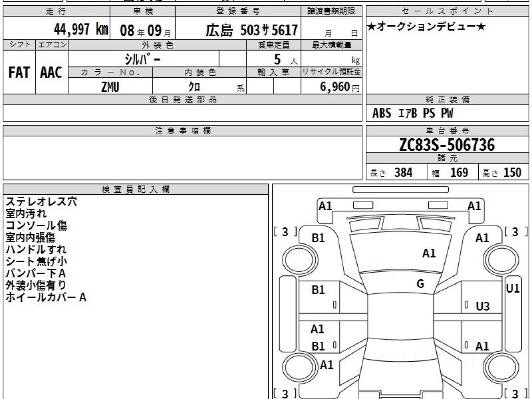The width and height of the screenshot is (532, 399).
Task: Click the equipment list ABS エアB PS PW
Action: [x=413, y=113]
